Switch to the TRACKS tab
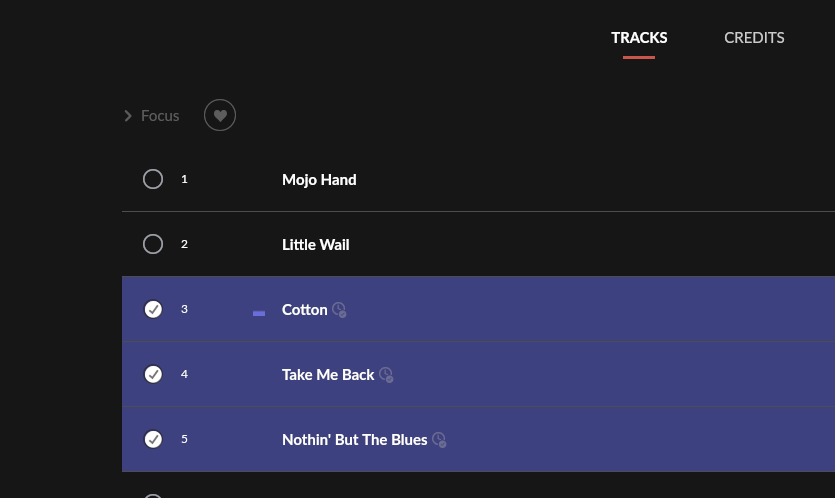 pos(639,38)
